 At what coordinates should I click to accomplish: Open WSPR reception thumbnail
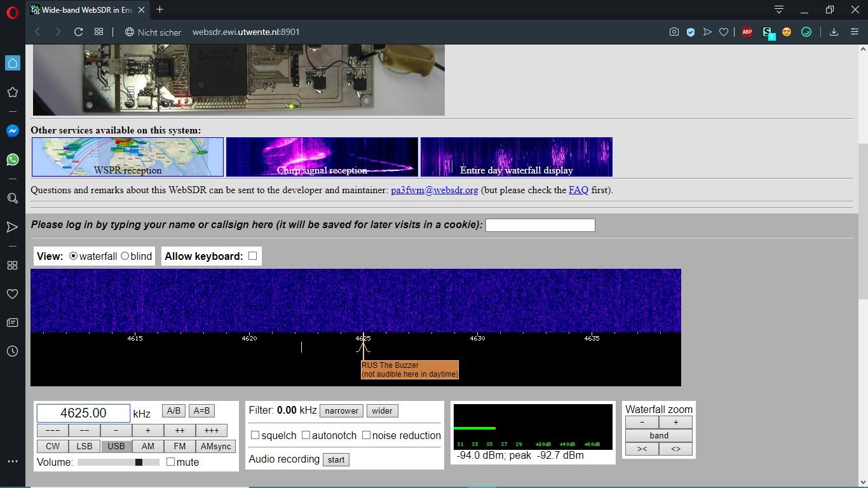click(x=128, y=157)
